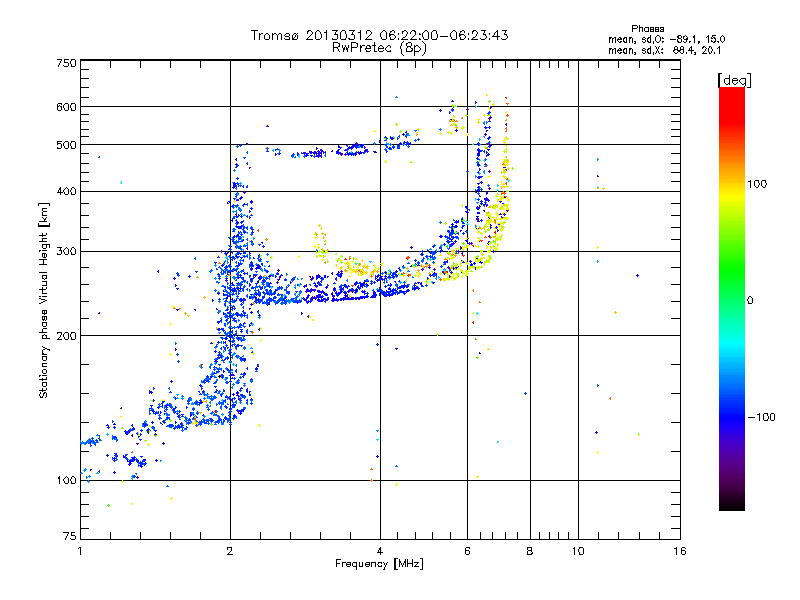Click the colorbar tick label '-100'

761,417
